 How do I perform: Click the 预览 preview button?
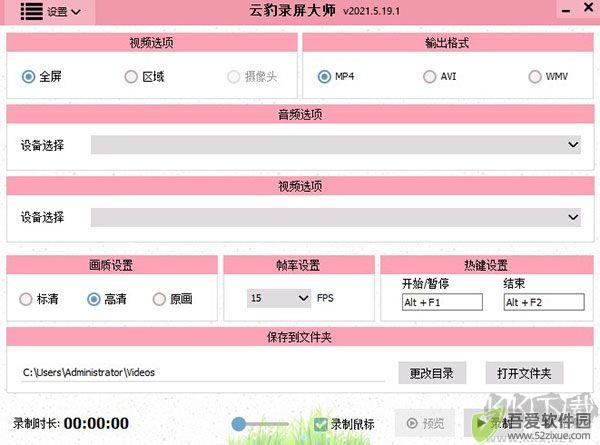[425, 423]
